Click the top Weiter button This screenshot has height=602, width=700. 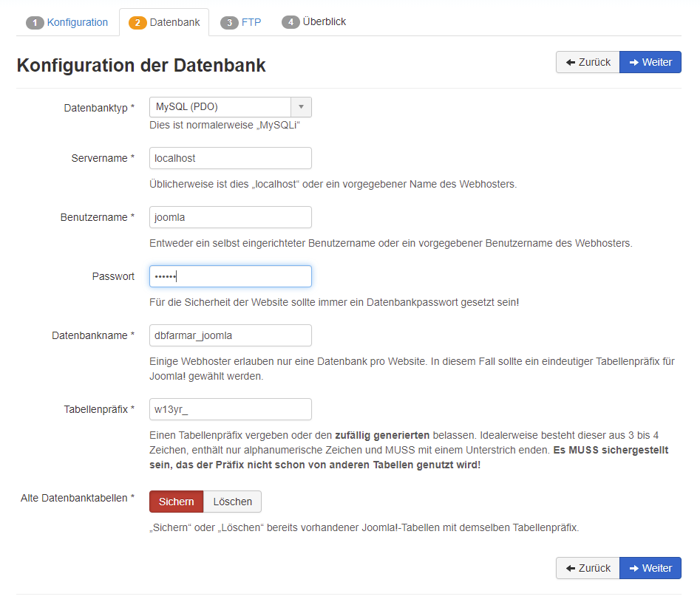(650, 62)
